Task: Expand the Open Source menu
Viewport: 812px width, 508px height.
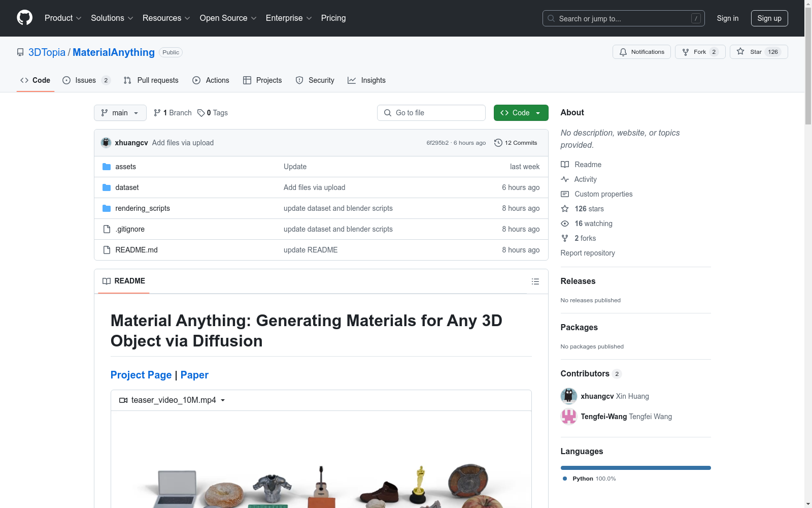Action: coord(228,18)
